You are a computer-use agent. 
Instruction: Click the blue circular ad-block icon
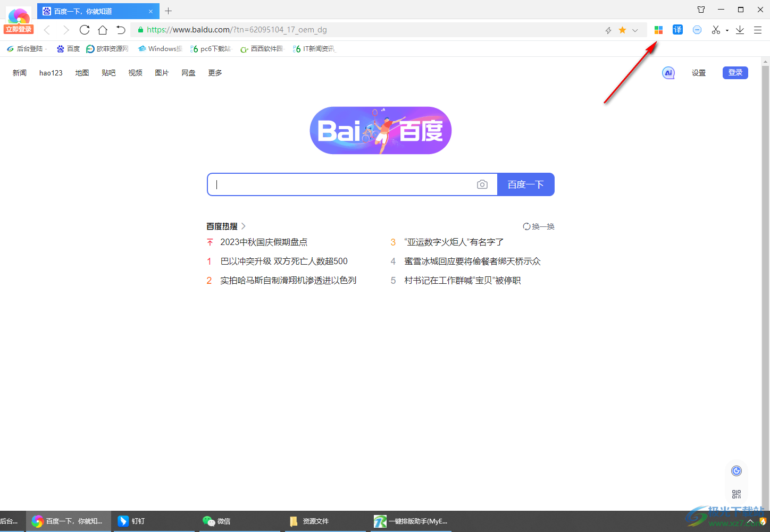(697, 30)
